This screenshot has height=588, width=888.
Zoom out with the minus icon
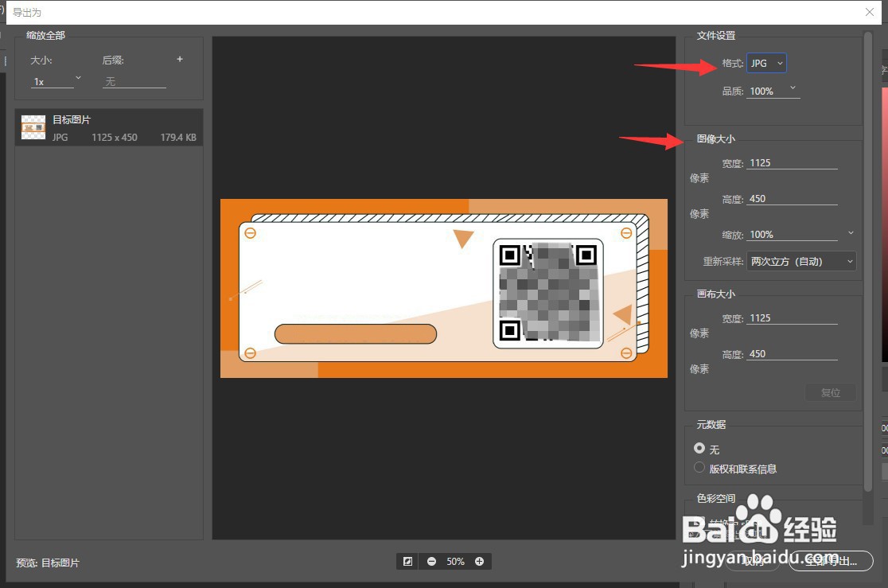[x=431, y=562]
